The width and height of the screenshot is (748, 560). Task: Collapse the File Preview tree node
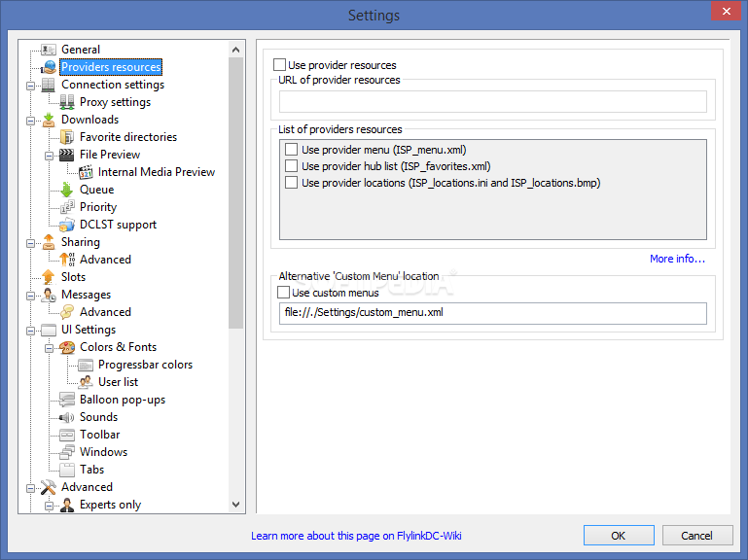[x=50, y=156]
